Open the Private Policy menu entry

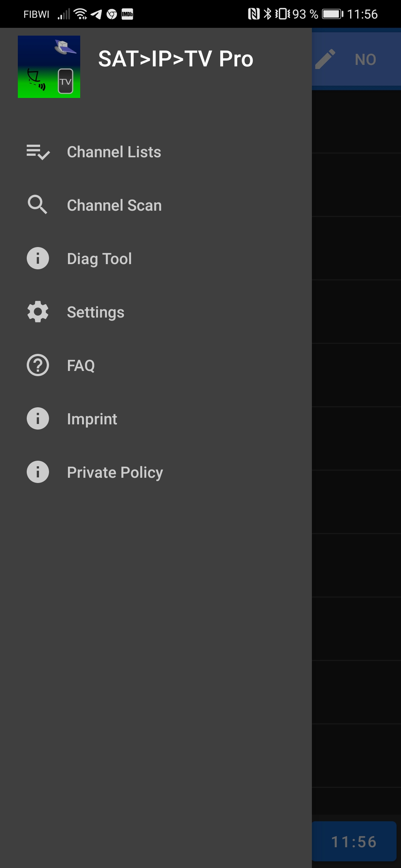pyautogui.click(x=115, y=473)
